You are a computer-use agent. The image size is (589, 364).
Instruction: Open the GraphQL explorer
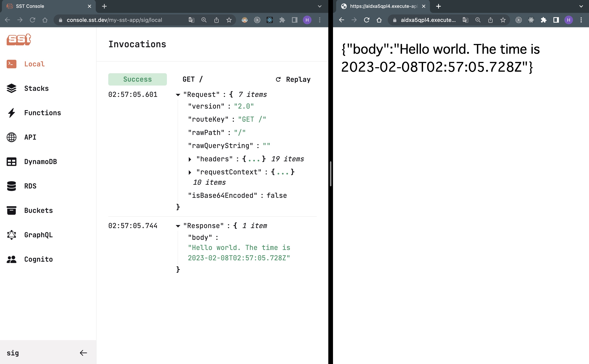38,235
